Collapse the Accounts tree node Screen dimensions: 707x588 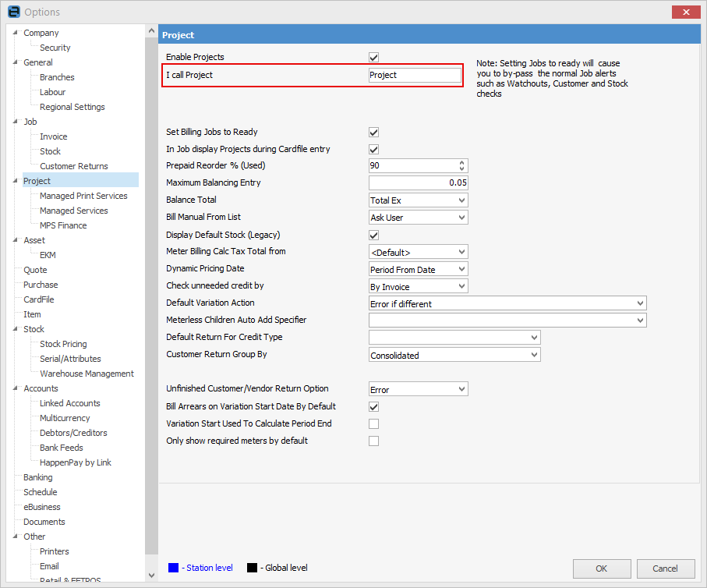click(16, 388)
